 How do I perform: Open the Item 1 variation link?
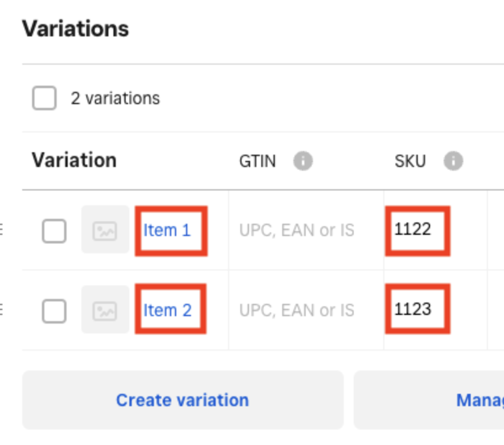(167, 231)
